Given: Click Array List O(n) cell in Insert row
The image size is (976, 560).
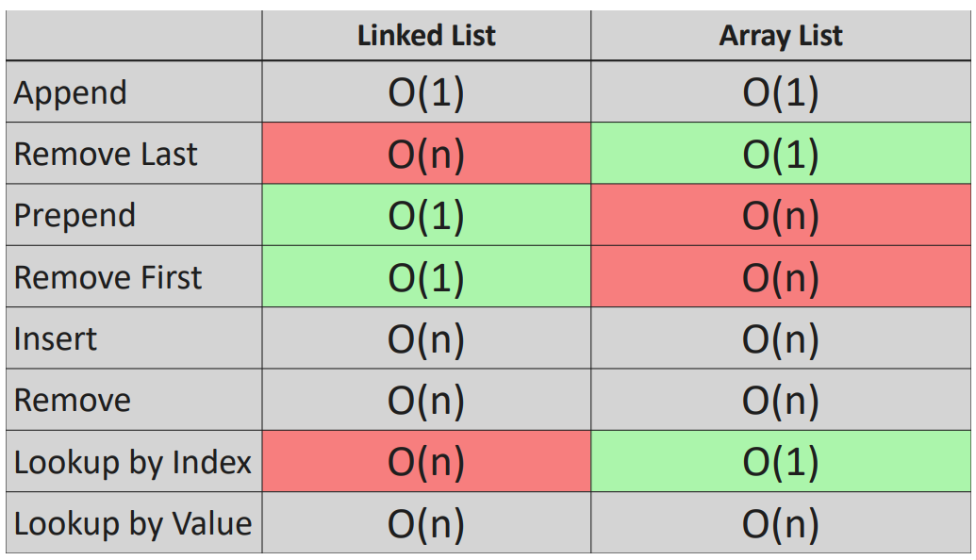Looking at the screenshot, I should coord(781,338).
